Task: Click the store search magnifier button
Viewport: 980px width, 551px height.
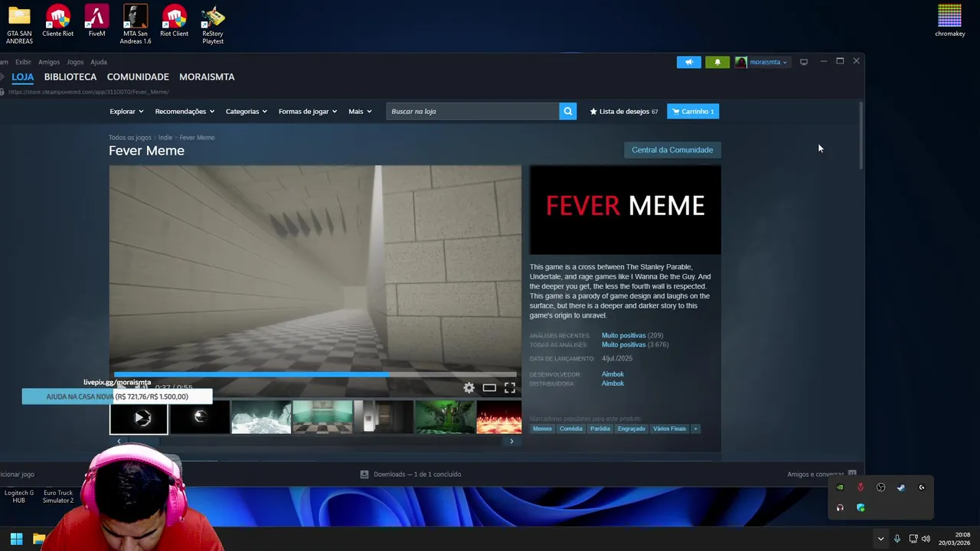Action: tap(567, 112)
